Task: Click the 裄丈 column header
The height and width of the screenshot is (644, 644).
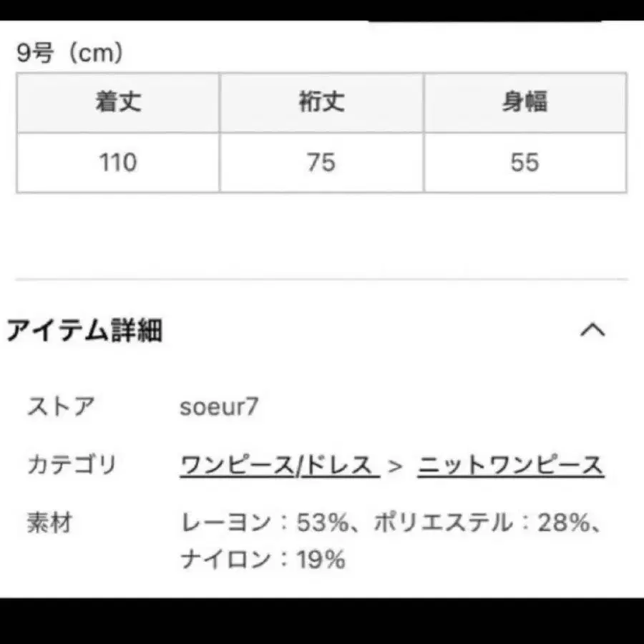Action: tap(322, 102)
